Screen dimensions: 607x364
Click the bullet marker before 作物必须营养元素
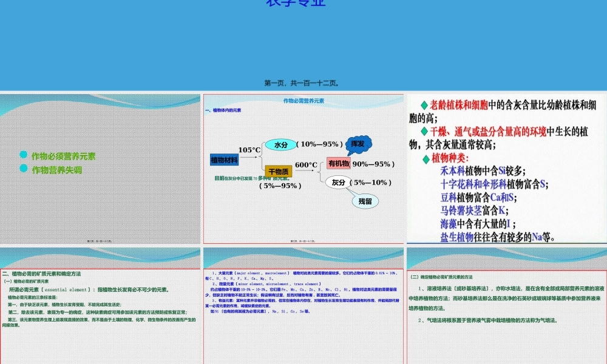(x=24, y=155)
